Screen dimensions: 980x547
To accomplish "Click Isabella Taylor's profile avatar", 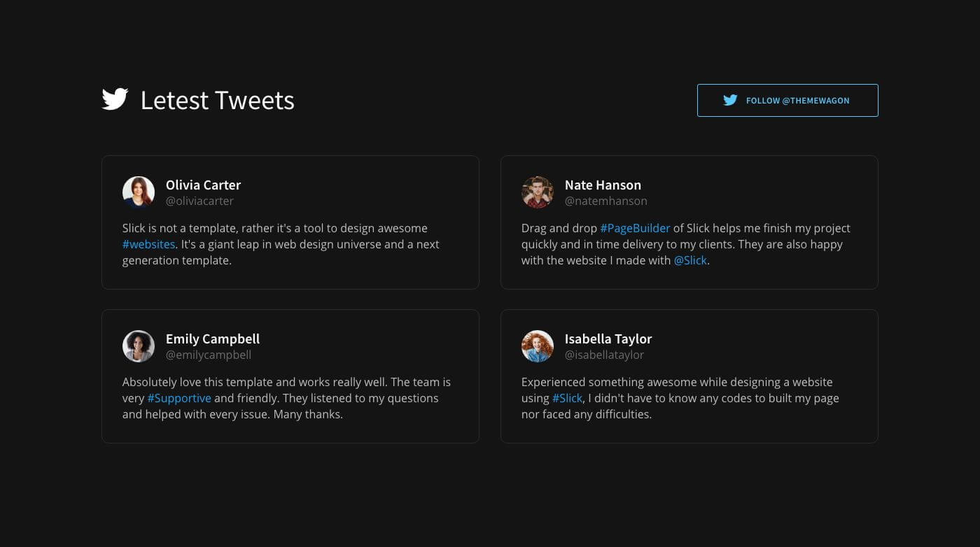I will 538,346.
